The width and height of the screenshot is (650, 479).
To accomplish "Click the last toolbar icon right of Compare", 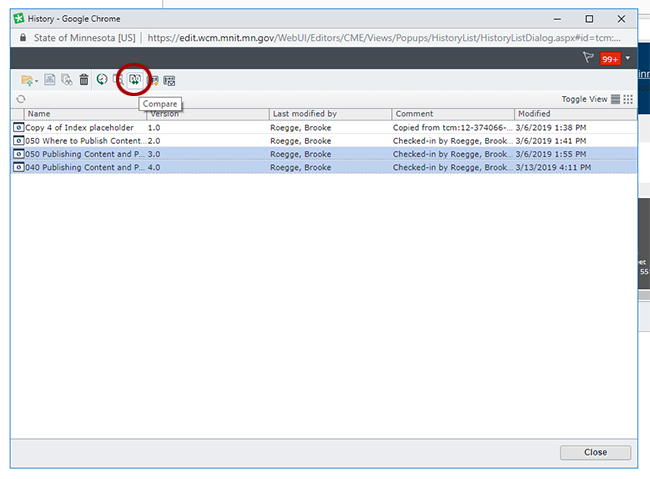I will click(x=170, y=80).
